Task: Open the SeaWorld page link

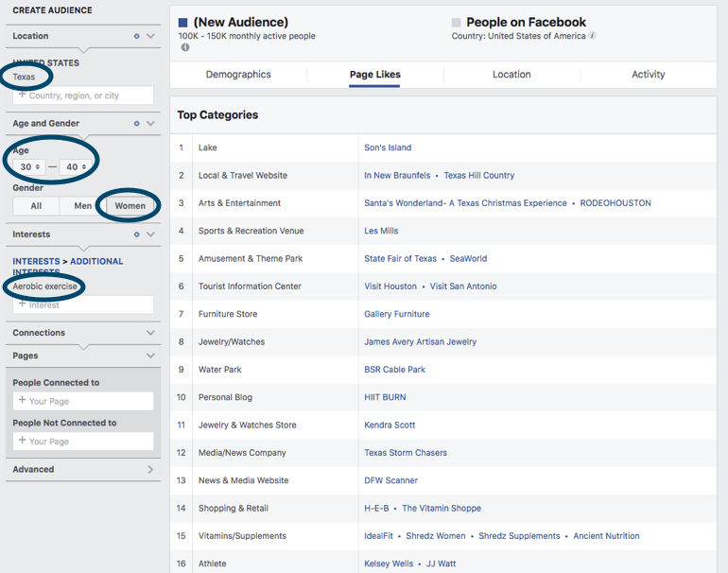Action: (468, 259)
